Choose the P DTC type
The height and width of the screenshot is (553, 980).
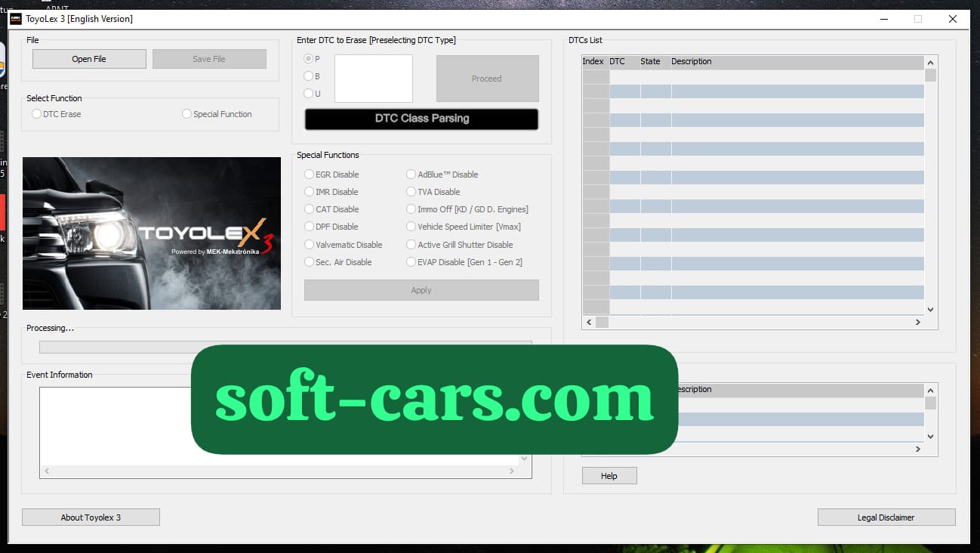(x=312, y=59)
